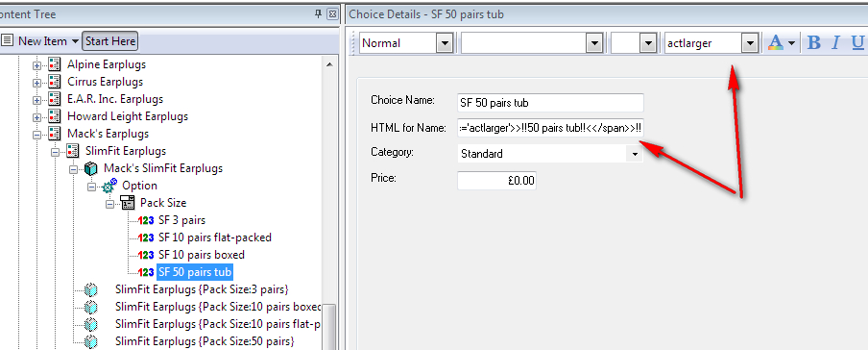
Task: Click the Pack Size attribute icon
Action: pos(127,203)
